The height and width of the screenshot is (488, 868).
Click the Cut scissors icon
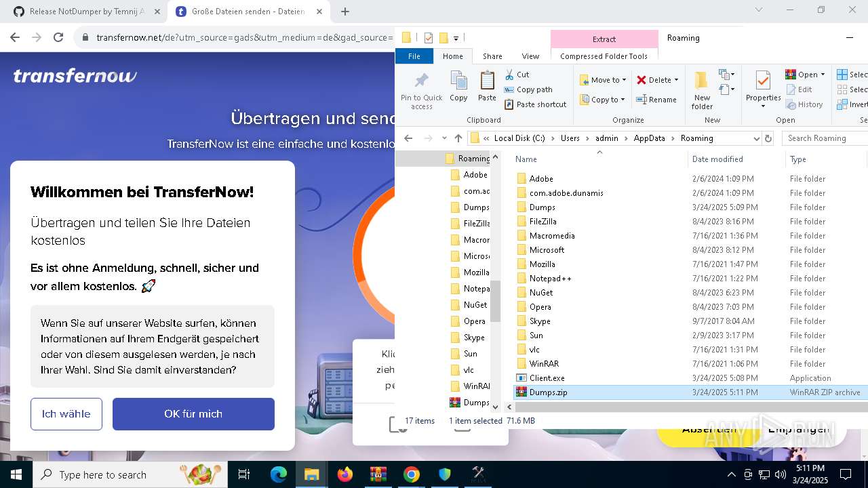[509, 75]
